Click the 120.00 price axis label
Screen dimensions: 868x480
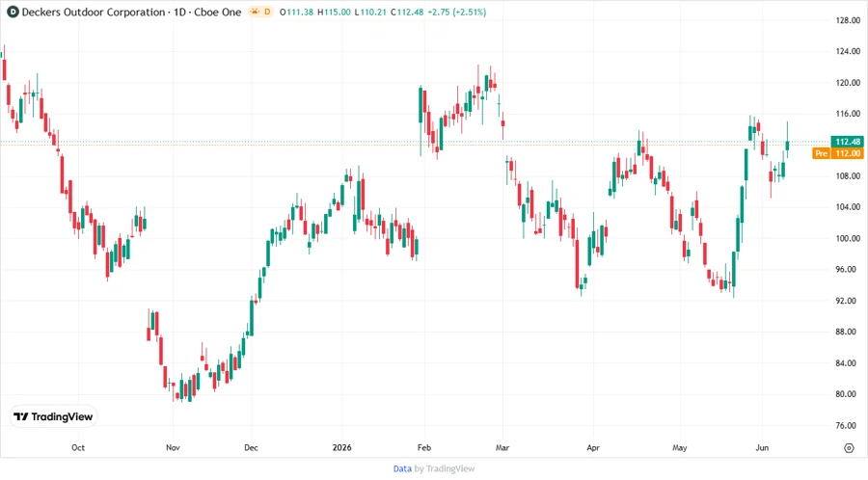(848, 83)
